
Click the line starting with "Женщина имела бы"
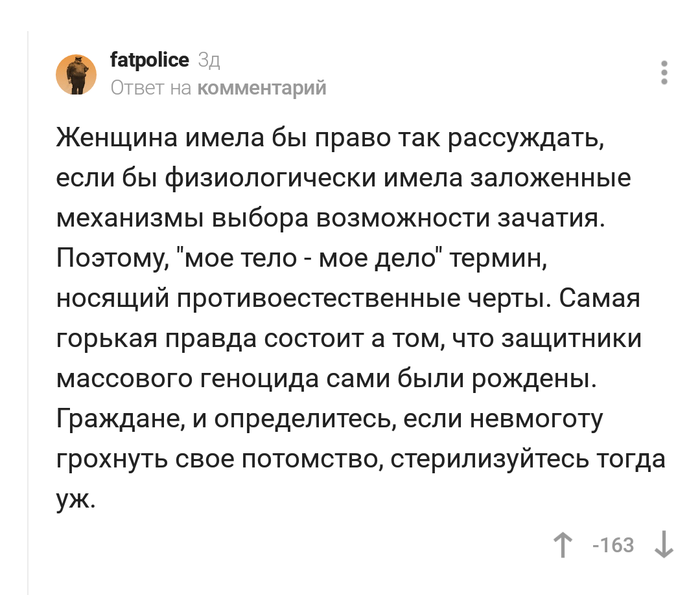[330, 138]
